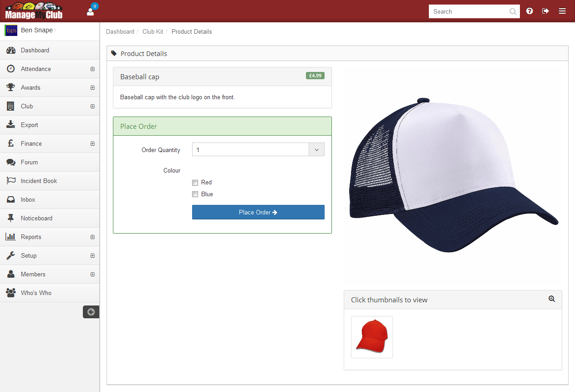Click the sign out icon
Screen dimensions: 575x392
pyautogui.click(x=545, y=11)
